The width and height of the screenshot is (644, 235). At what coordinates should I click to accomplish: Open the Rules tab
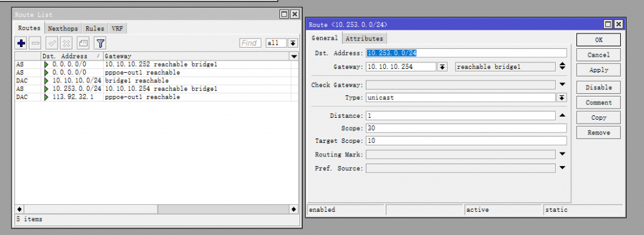click(95, 29)
